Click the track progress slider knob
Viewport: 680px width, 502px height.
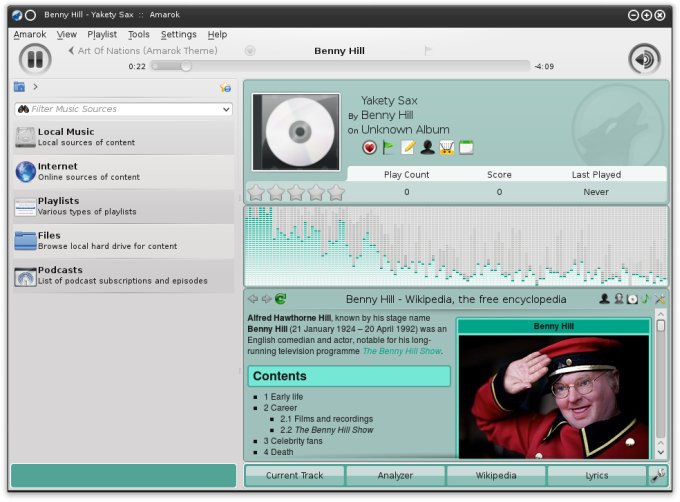click(x=186, y=66)
